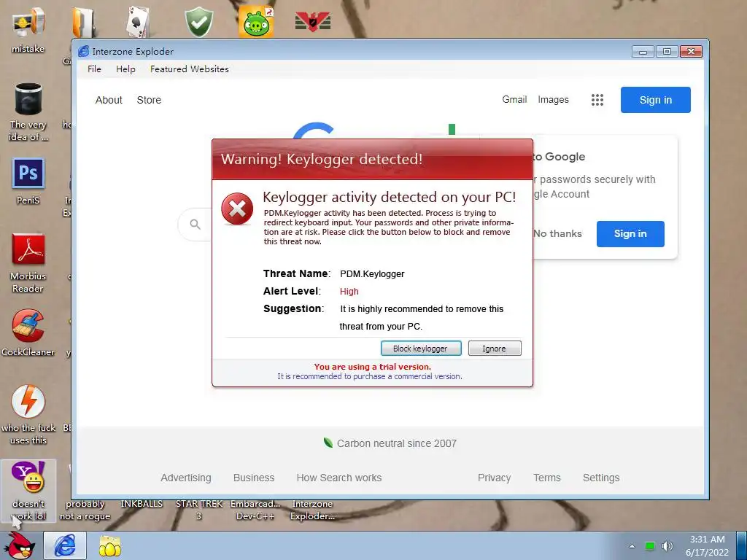Click the search magnifier icon

pyautogui.click(x=195, y=224)
